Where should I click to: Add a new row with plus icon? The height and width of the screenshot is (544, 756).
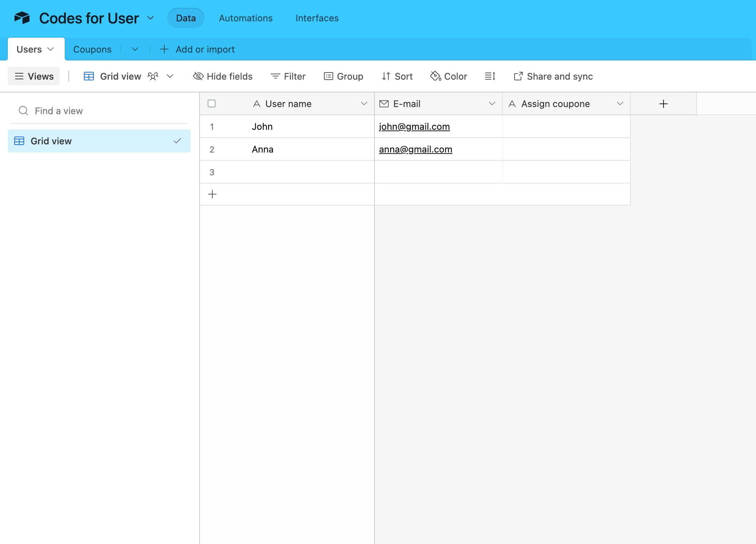212,194
